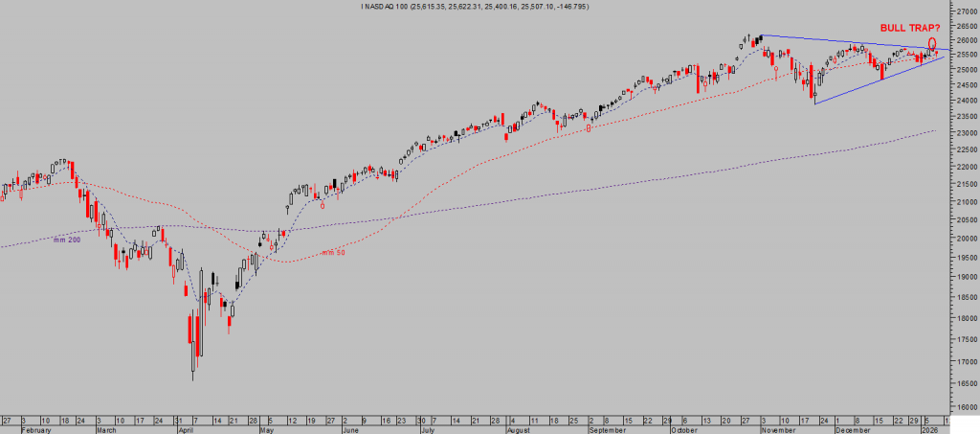
Task: Click the 20000 price level label
Action: [x=966, y=239]
